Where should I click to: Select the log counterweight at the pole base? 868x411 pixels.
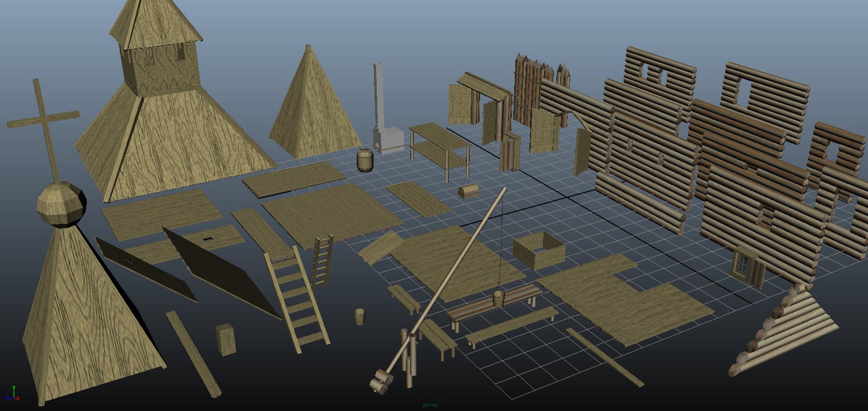click(x=381, y=382)
